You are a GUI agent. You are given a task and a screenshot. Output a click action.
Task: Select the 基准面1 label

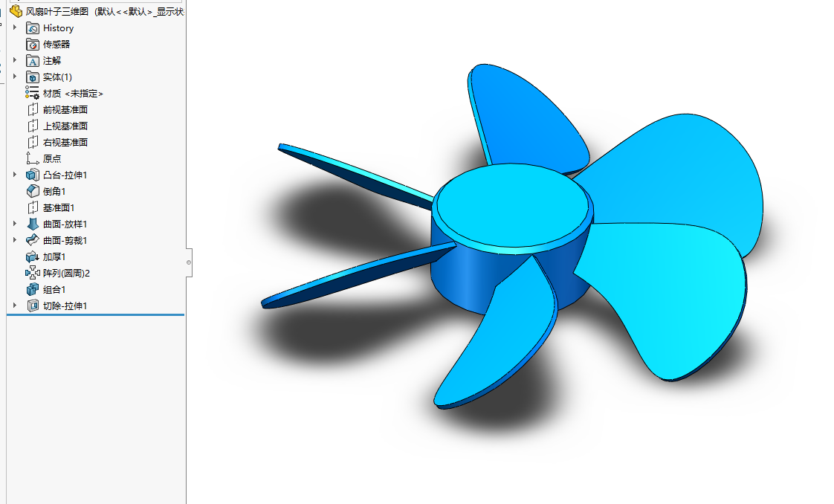click(x=59, y=208)
